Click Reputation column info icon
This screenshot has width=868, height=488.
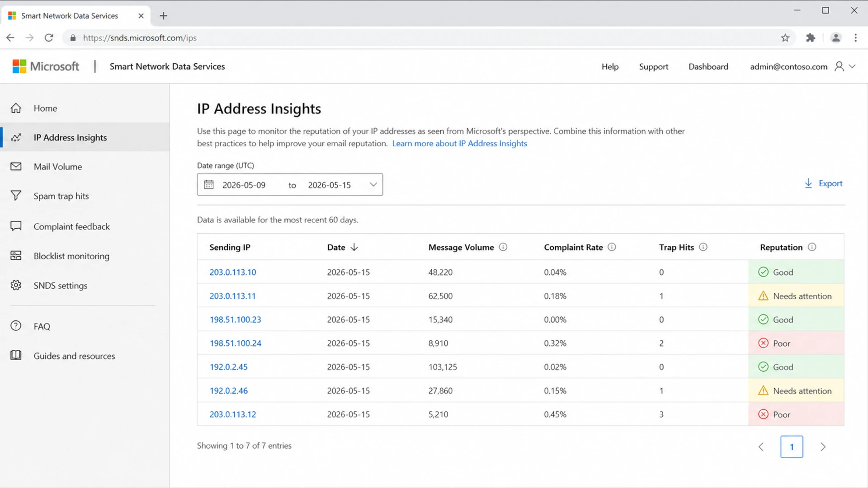pos(812,247)
